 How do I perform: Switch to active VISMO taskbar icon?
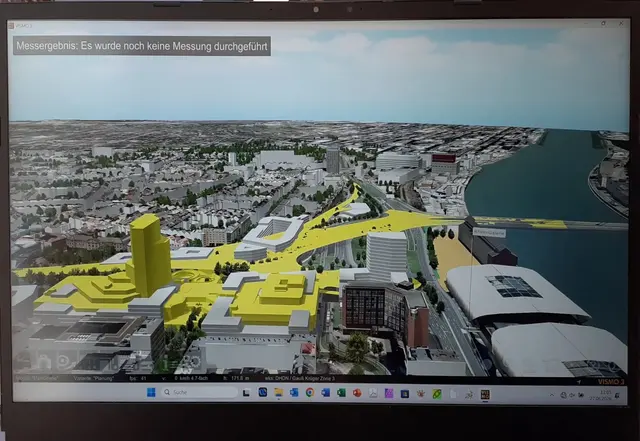485,394
